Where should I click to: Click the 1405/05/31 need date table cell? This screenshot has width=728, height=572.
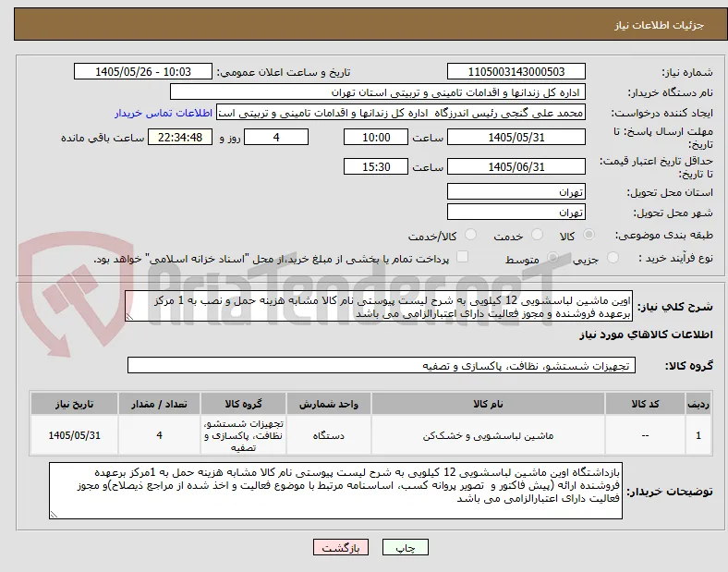(74, 435)
